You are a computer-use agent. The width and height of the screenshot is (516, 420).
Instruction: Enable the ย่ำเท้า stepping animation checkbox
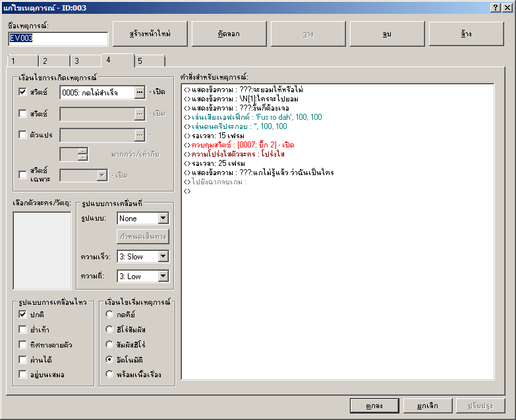click(x=22, y=329)
